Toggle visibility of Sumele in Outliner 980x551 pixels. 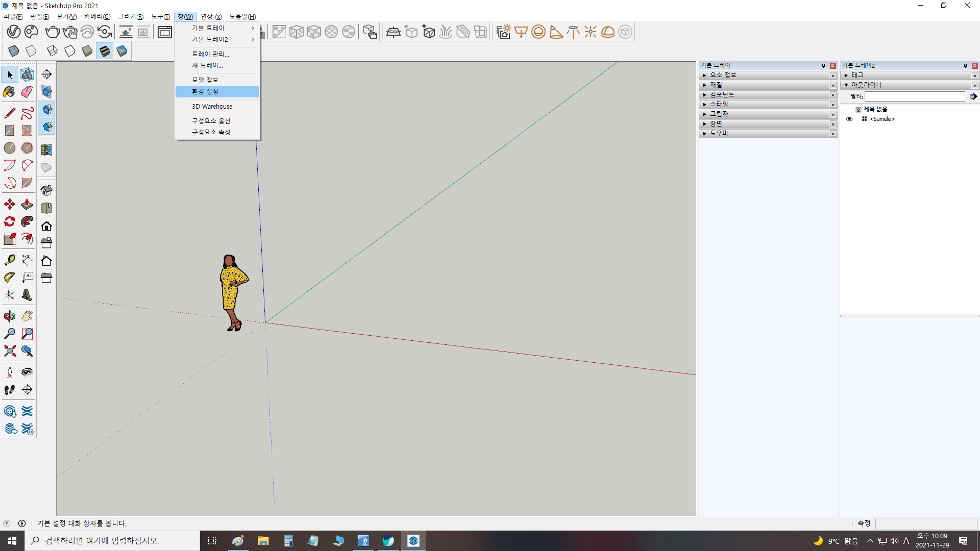(849, 119)
